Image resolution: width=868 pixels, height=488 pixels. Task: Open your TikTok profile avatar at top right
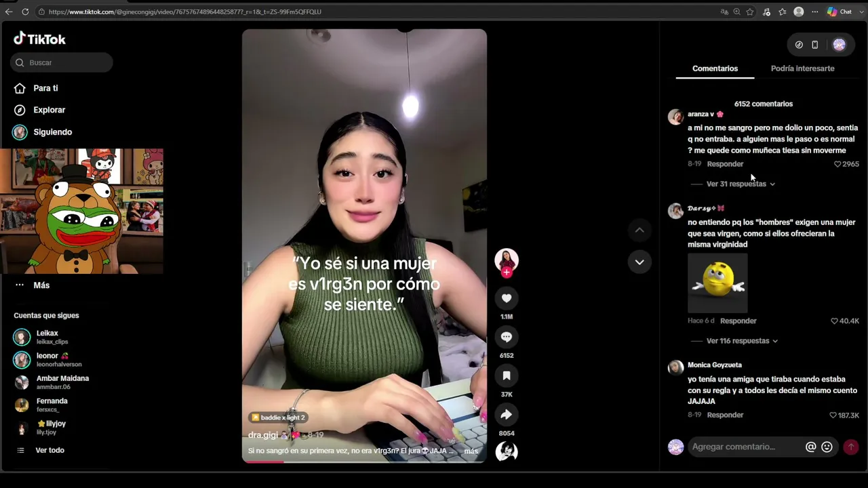point(840,45)
